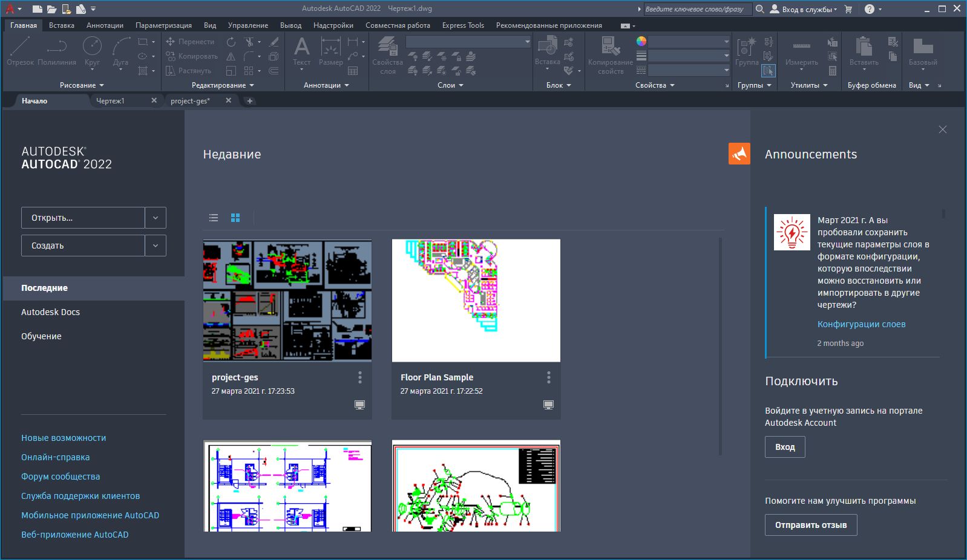The height and width of the screenshot is (560, 967).
Task: Click the Копировать copy tool
Action: (x=191, y=56)
